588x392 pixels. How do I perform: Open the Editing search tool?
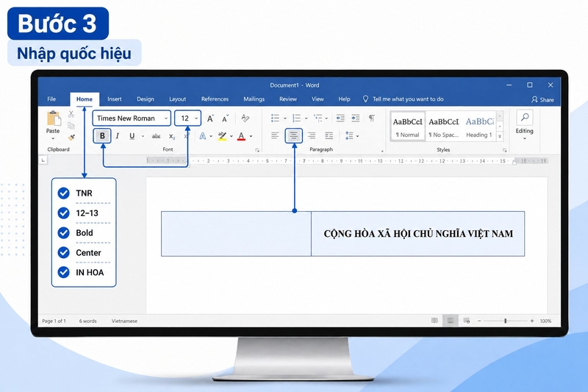(525, 118)
